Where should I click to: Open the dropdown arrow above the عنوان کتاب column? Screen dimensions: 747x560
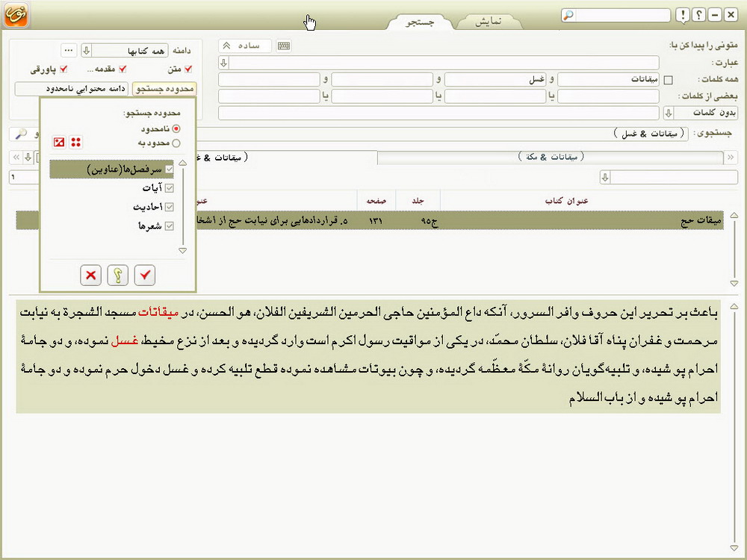coord(605,178)
